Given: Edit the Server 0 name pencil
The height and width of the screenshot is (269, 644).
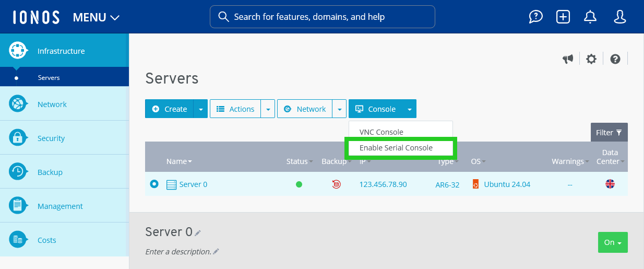Looking at the screenshot, I should pos(198,233).
